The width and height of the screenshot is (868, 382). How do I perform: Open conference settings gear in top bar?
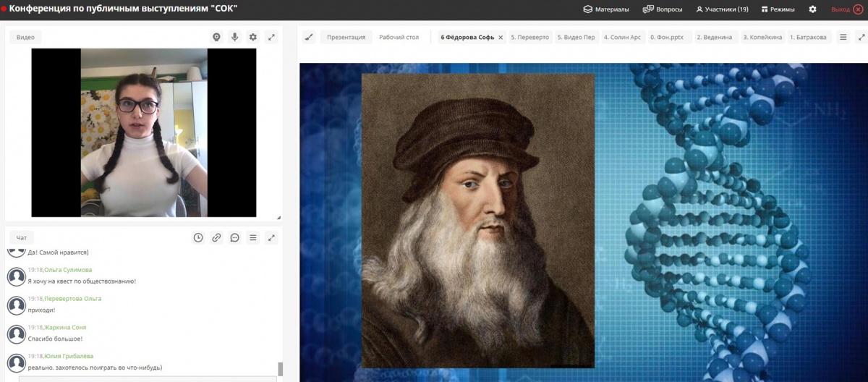point(812,9)
